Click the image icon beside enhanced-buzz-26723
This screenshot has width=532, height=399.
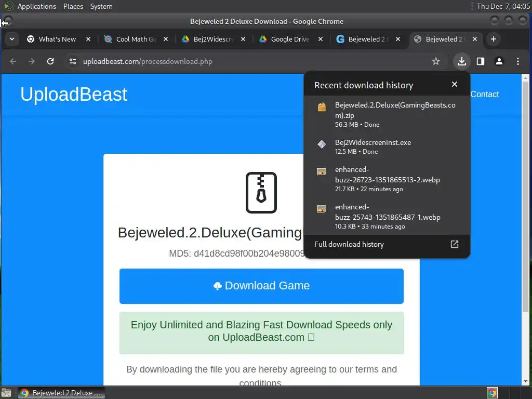tap(322, 171)
